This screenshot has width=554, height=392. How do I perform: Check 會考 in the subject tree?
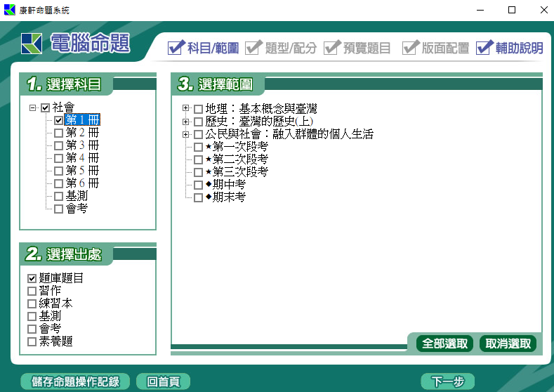tap(59, 209)
